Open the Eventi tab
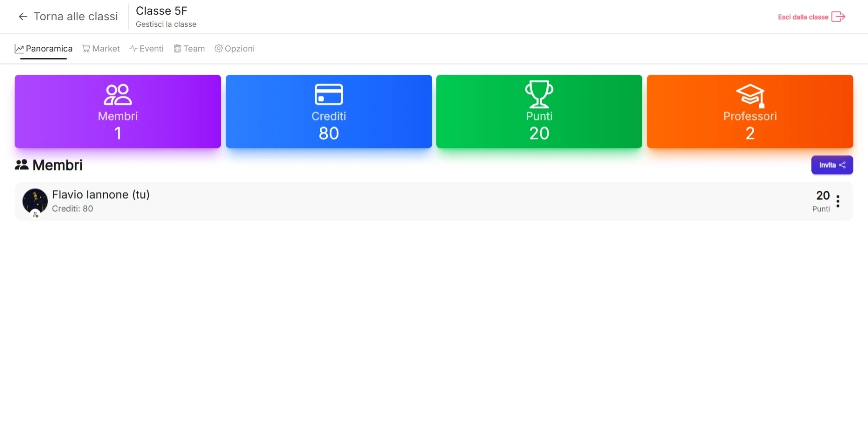The height and width of the screenshot is (431, 868). (146, 49)
